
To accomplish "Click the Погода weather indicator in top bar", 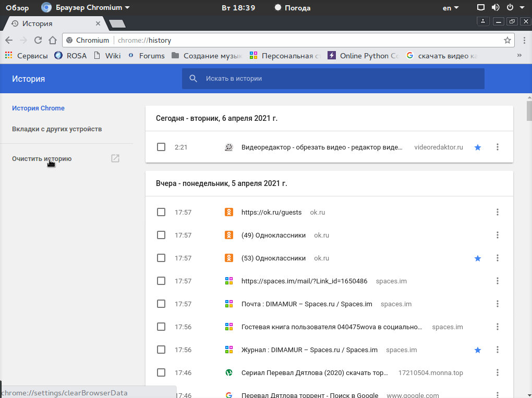I will 293,7.
